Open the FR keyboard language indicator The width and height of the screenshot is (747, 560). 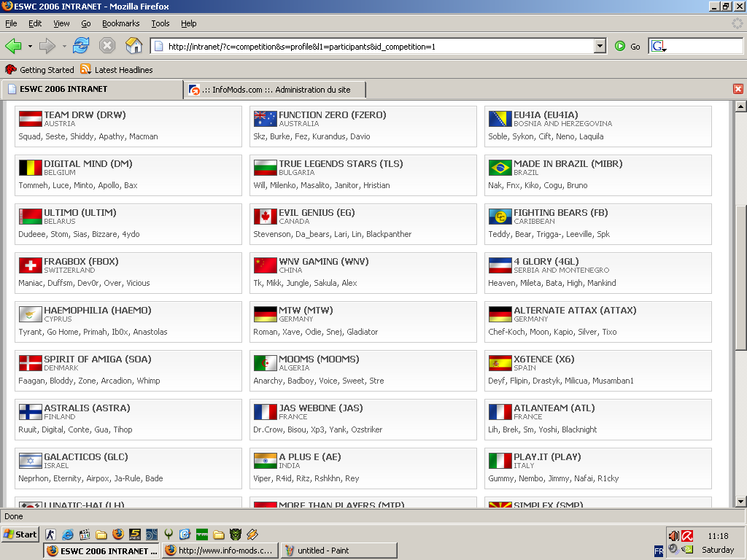point(659,551)
